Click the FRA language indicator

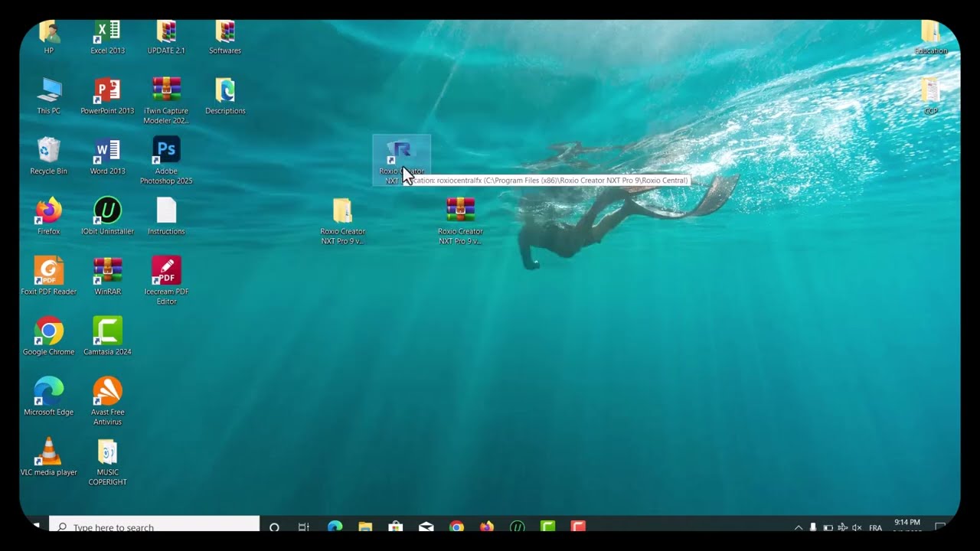(876, 527)
